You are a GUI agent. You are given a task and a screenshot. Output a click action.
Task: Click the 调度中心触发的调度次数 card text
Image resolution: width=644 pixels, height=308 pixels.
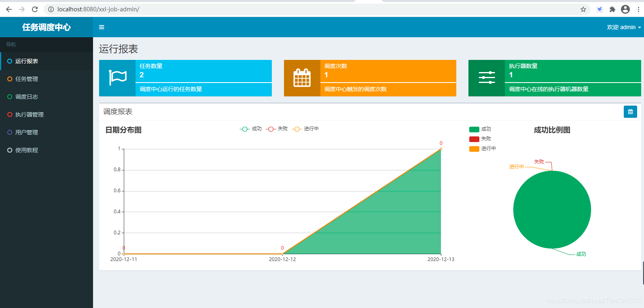pos(356,89)
